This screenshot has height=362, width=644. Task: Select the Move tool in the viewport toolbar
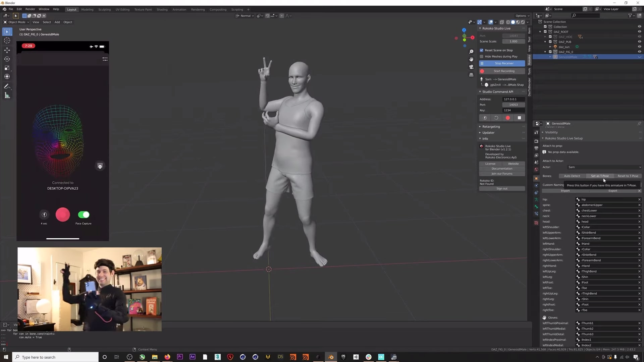coord(7,50)
